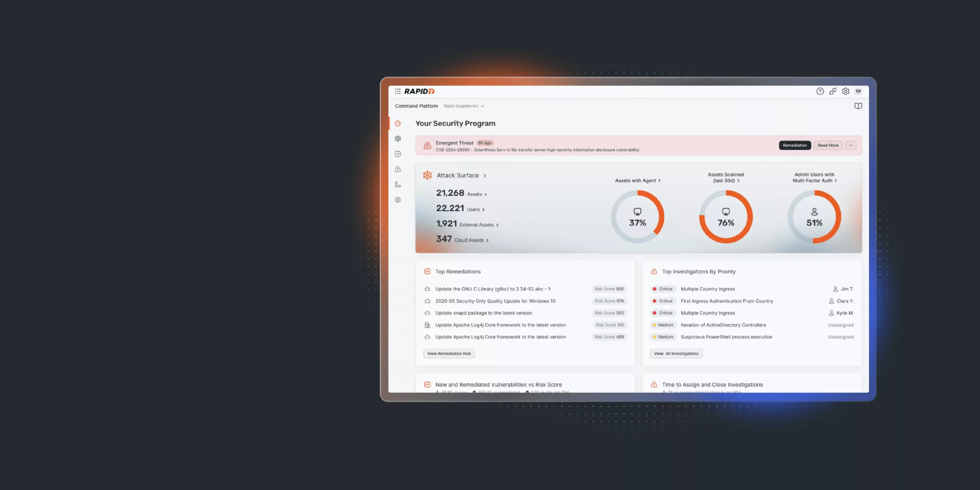This screenshot has height=490, width=980.
Task: Open the Command Platform menu item
Action: (416, 106)
